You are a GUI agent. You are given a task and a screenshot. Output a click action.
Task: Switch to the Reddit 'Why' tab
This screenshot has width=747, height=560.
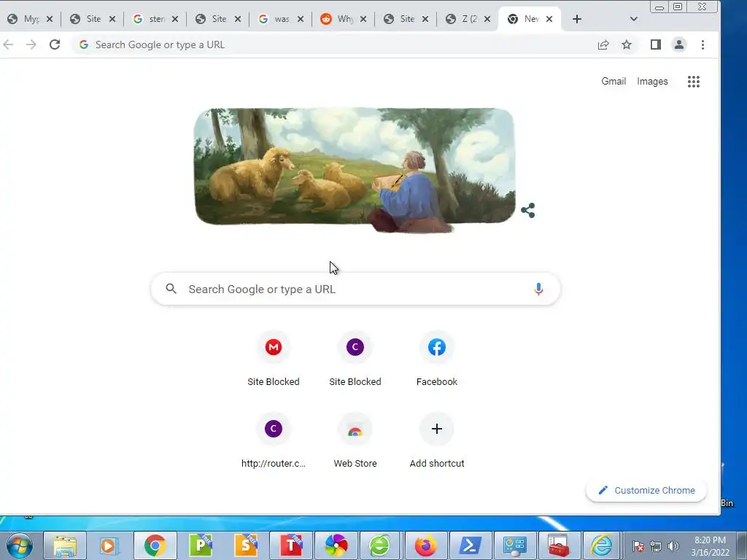pos(341,19)
